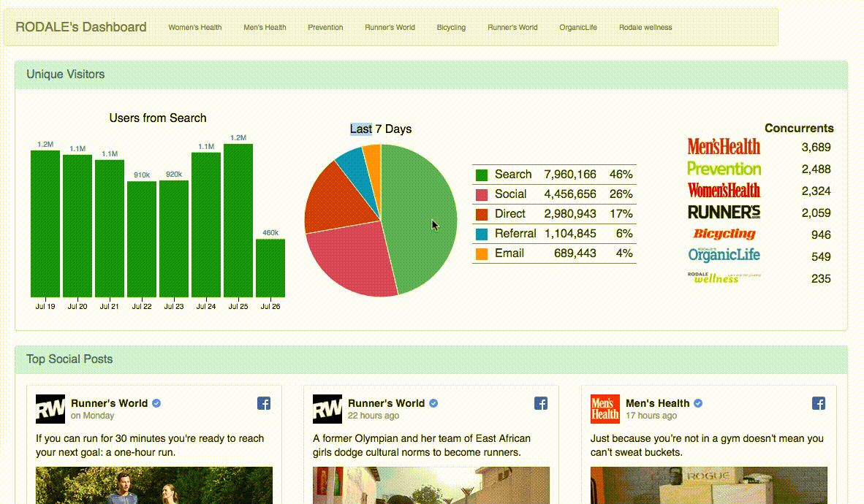Click the 3,689 Men's Health concurrents value
Screen dimensions: 864x504
816,147
